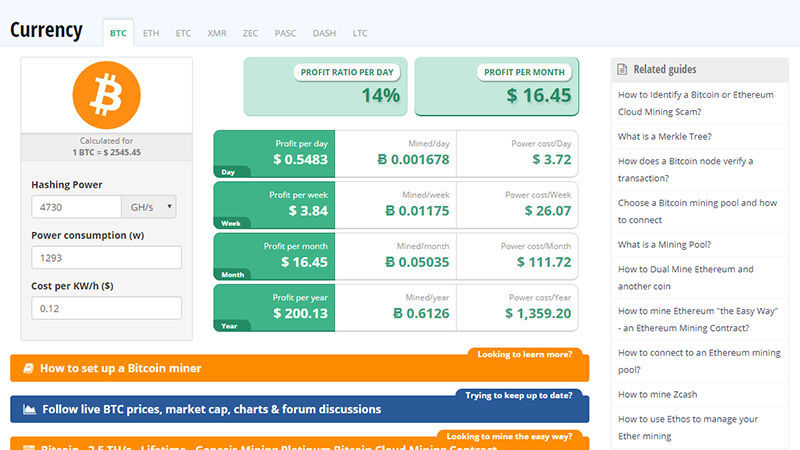Open the ZEC currency tab
This screenshot has height=450, width=800.
(x=250, y=33)
